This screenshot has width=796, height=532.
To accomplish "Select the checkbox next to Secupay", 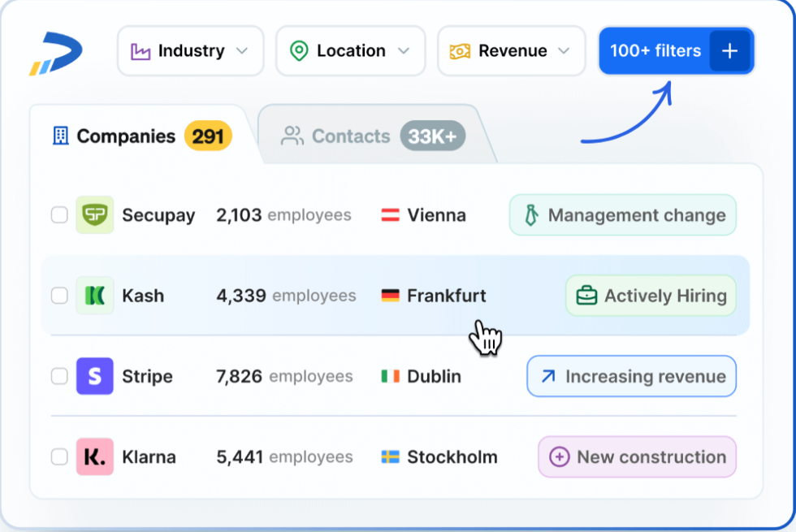I will coord(58,214).
